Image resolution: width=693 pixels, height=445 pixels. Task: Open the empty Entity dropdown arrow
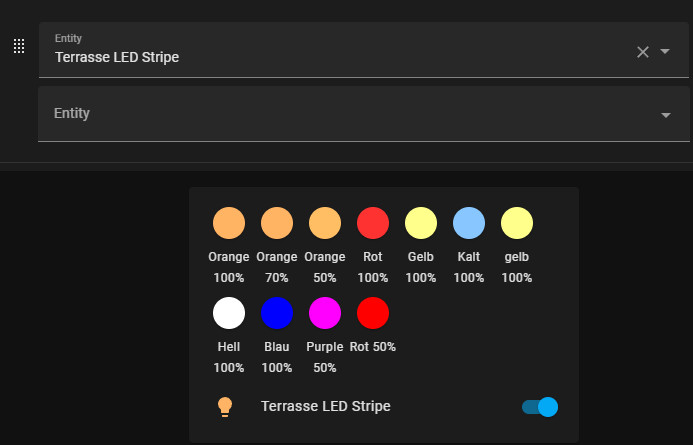[666, 115]
